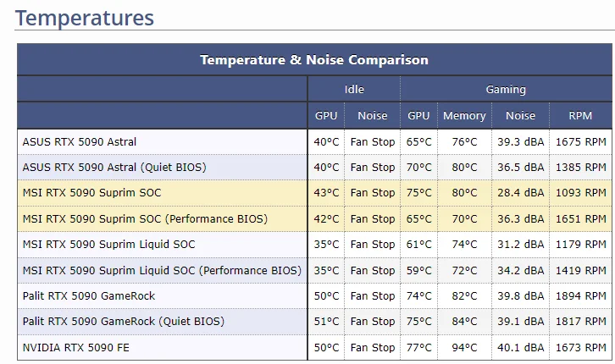Click MSI RTX 5090 Suprim SOC (Performance BIOS) label
The height and width of the screenshot is (364, 615).
tap(145, 218)
